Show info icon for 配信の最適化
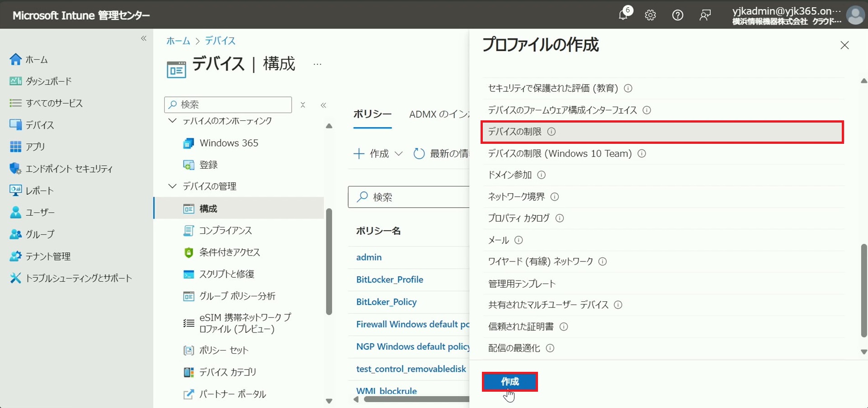Viewport: 868px width, 408px height. (x=550, y=348)
